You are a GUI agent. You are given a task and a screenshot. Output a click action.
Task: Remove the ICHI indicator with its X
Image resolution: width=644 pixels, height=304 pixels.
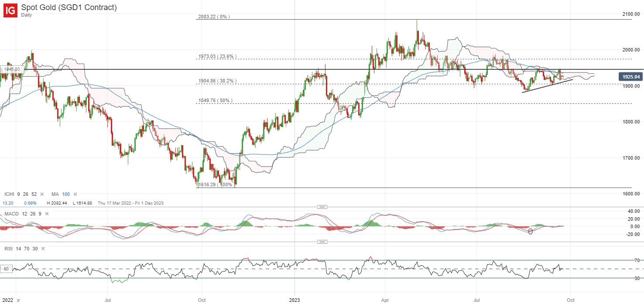click(x=42, y=194)
